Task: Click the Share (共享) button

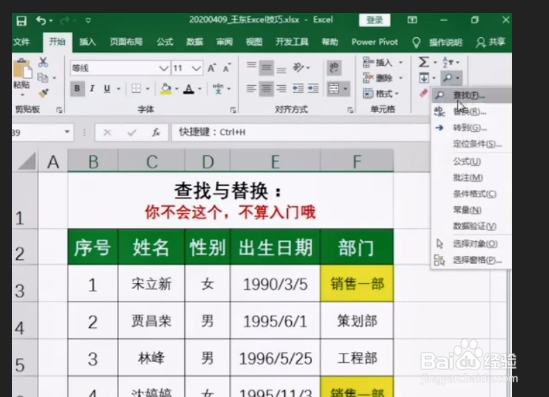Action: (491, 42)
